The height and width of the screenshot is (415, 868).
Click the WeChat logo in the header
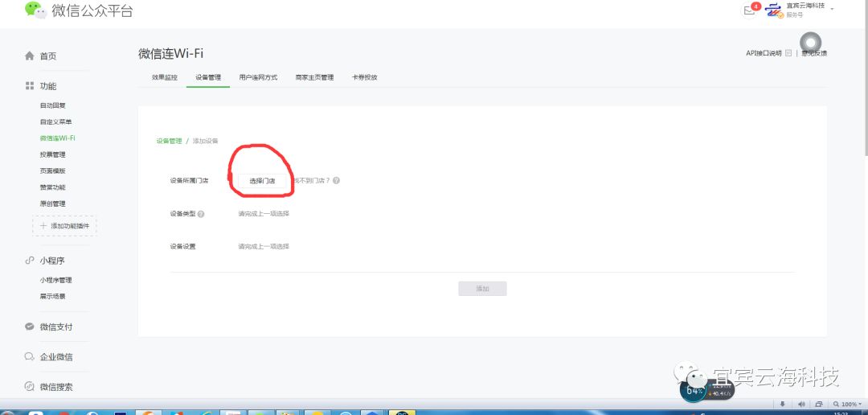(35, 10)
